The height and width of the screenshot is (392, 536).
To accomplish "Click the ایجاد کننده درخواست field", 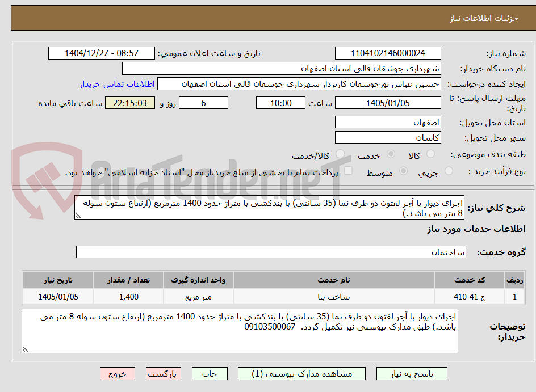I will tap(299, 84).
